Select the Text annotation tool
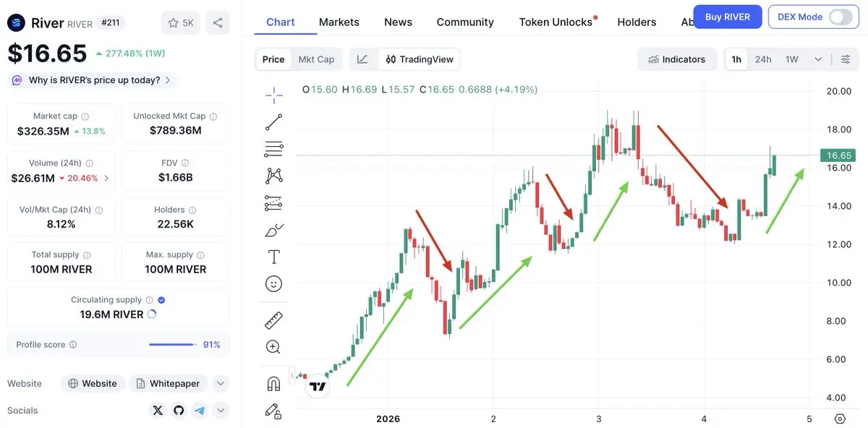 274,257
